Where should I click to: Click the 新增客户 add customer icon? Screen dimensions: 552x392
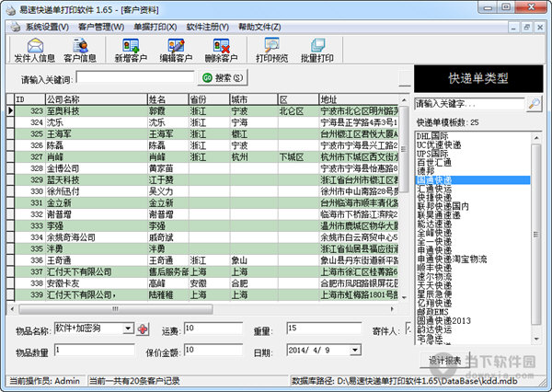[x=129, y=49]
